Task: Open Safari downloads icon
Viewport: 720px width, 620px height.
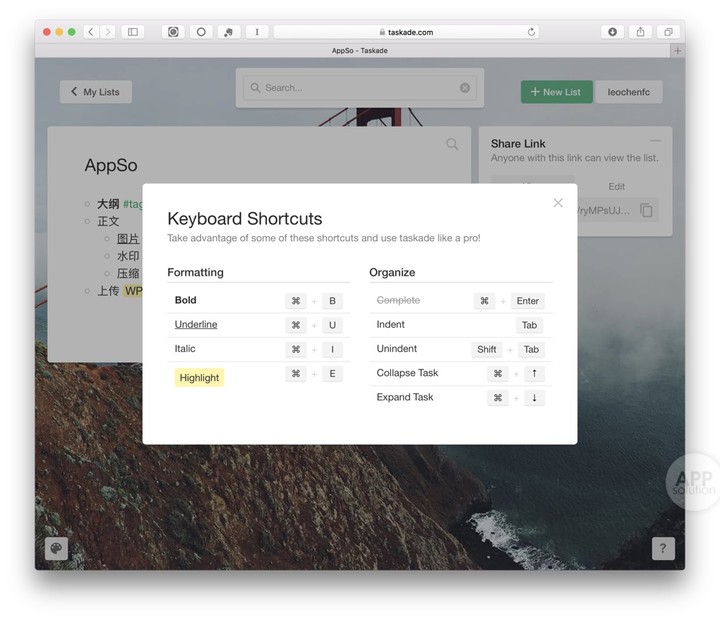Action: pos(612,32)
